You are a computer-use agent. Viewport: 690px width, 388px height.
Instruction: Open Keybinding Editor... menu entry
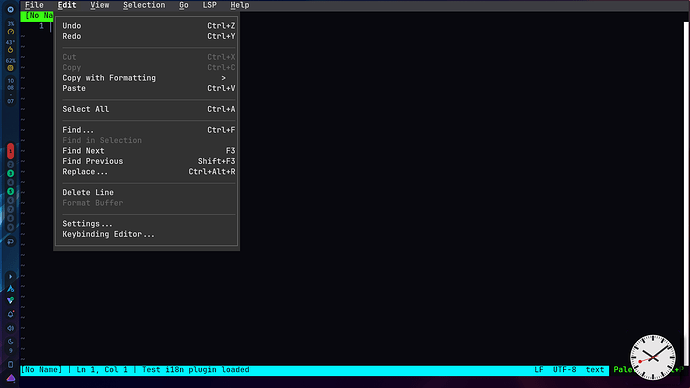[x=148, y=234]
